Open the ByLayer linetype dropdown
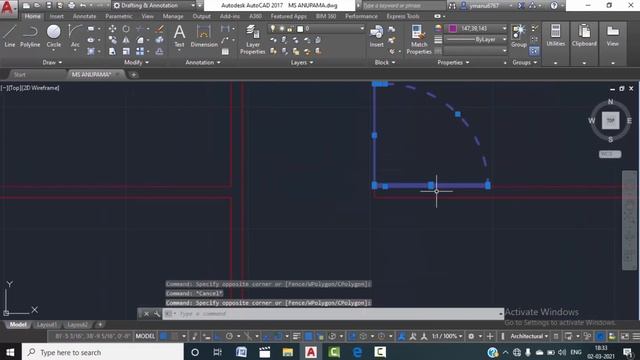Screen dimensions: 640x360 [476, 40]
